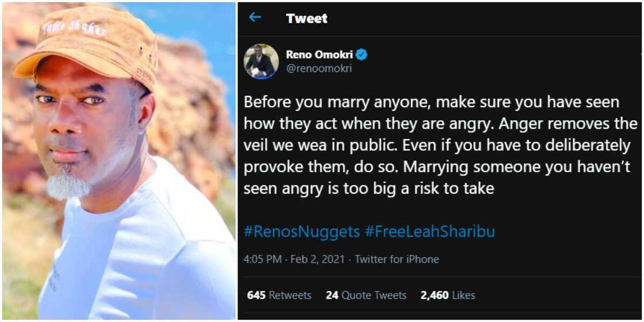
Task: View the 645 Retweets list
Action: [x=279, y=295]
